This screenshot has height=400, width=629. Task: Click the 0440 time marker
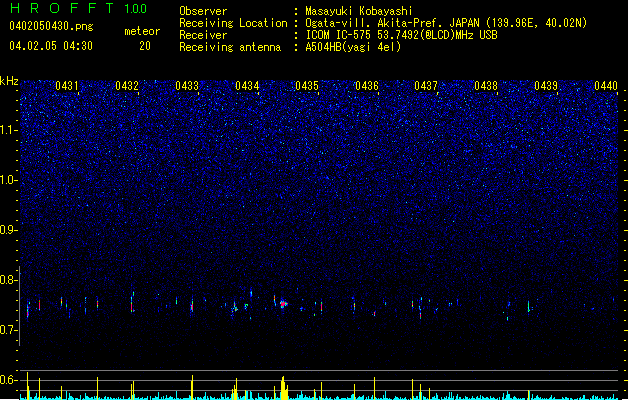point(606,86)
